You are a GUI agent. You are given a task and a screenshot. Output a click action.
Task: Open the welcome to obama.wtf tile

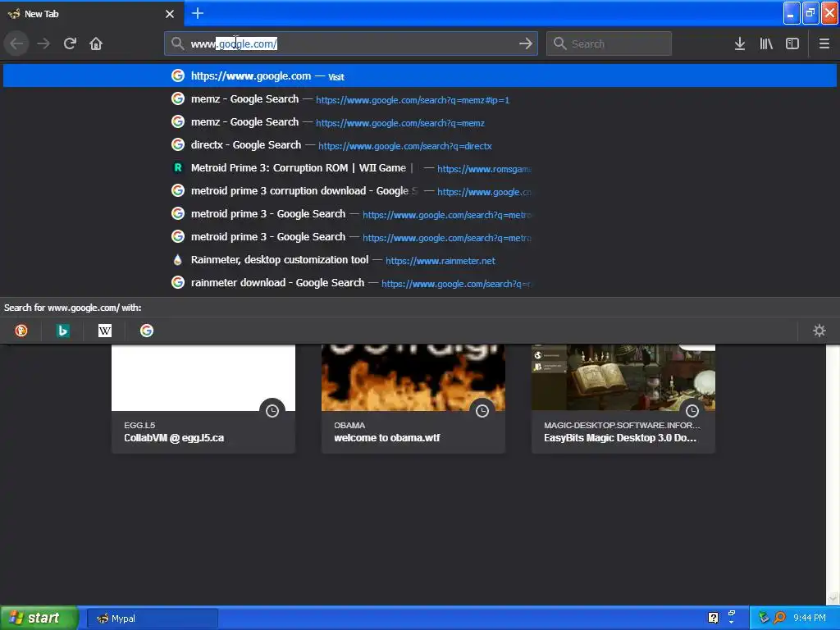pos(413,399)
